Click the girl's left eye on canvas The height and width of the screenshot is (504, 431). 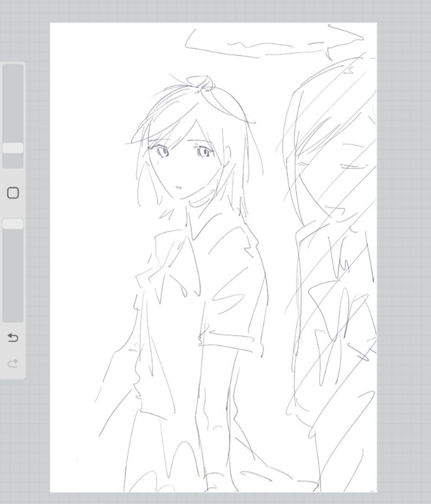(162, 151)
